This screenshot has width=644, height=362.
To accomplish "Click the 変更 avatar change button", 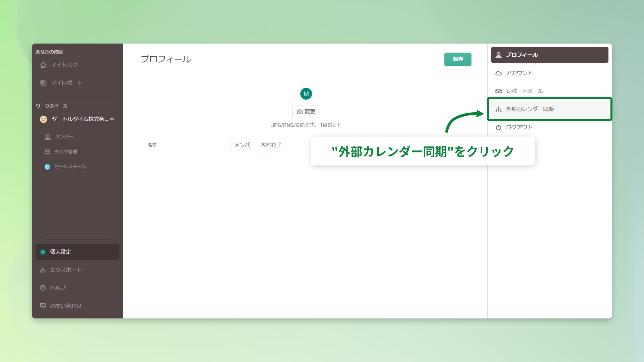I will (306, 111).
